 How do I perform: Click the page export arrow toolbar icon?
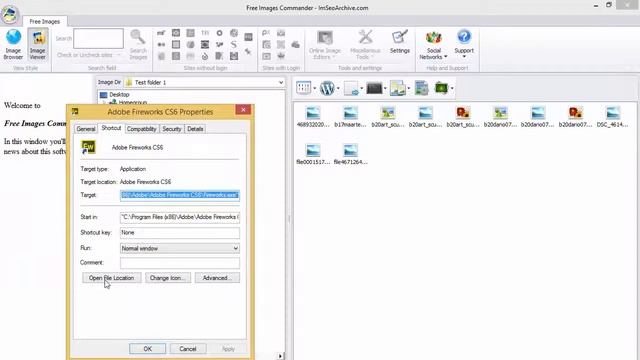tap(351, 88)
